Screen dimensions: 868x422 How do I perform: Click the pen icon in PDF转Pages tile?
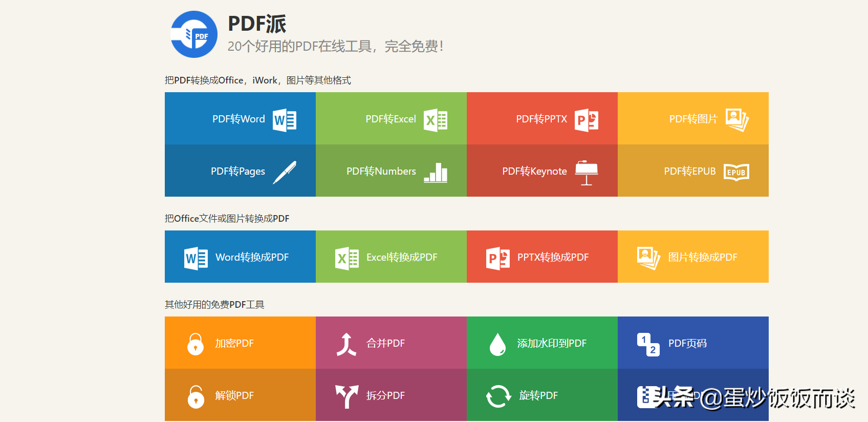285,173
